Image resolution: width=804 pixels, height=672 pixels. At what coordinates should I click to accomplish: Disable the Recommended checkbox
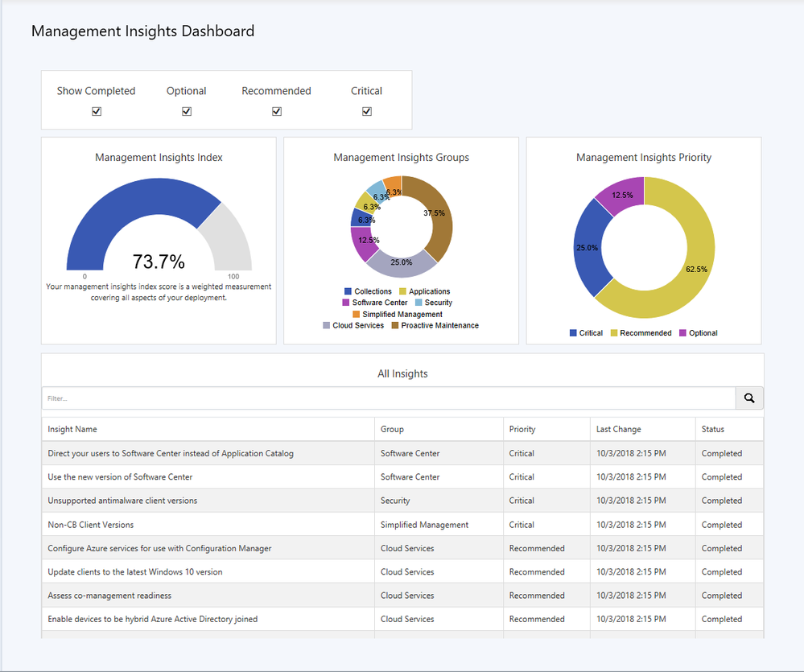coord(277,112)
